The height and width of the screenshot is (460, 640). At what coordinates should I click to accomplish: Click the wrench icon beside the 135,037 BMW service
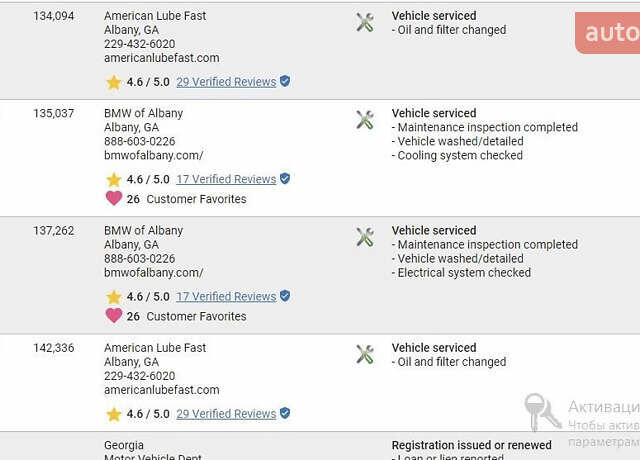coord(365,120)
